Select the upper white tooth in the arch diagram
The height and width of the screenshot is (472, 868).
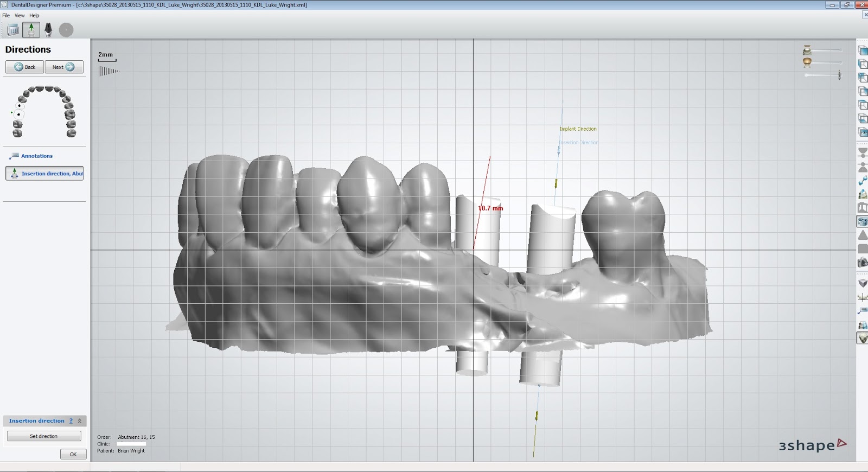click(20, 106)
